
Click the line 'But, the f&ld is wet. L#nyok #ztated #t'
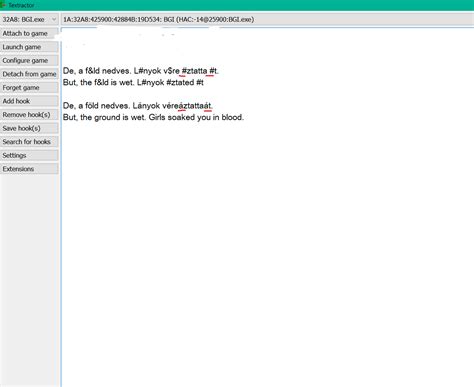click(x=133, y=82)
